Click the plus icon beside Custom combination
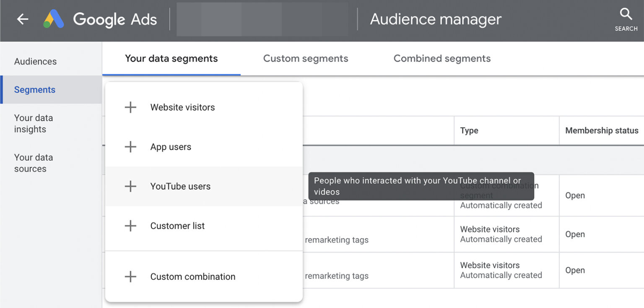 pyautogui.click(x=130, y=276)
